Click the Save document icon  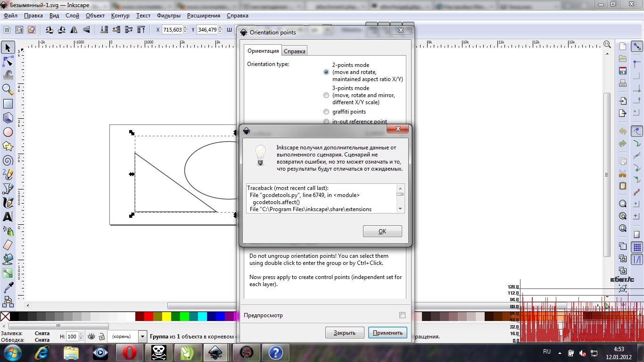coord(623,71)
